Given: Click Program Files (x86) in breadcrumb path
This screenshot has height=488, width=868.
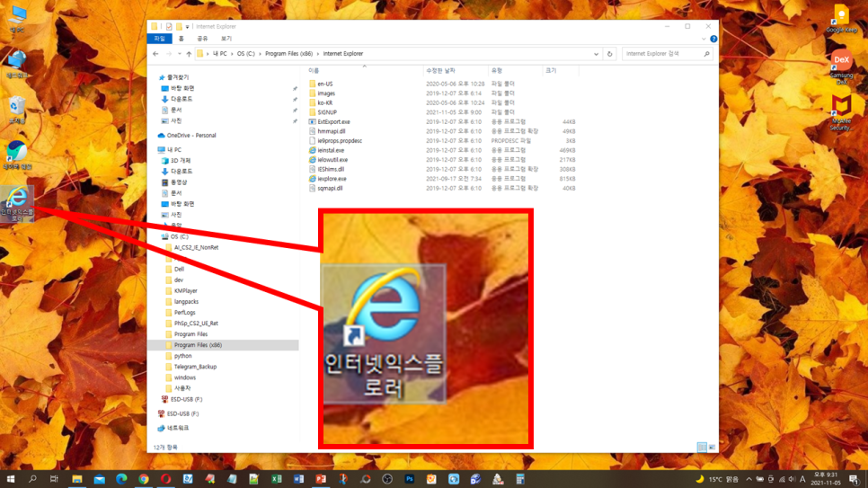Looking at the screenshot, I should 288,54.
